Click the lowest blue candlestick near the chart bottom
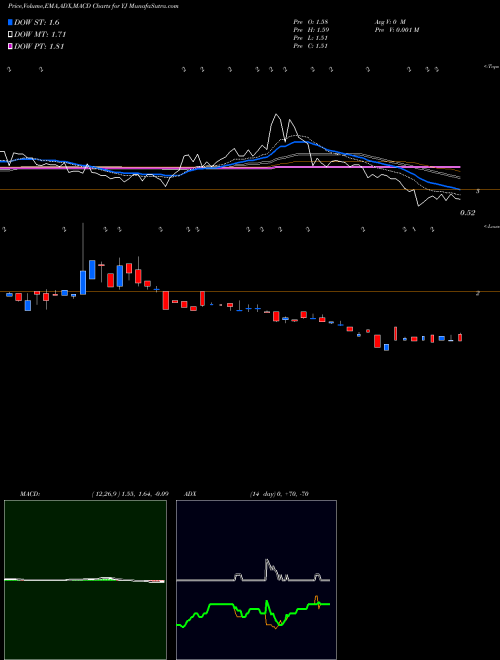The width and height of the screenshot is (500, 660). tap(386, 347)
